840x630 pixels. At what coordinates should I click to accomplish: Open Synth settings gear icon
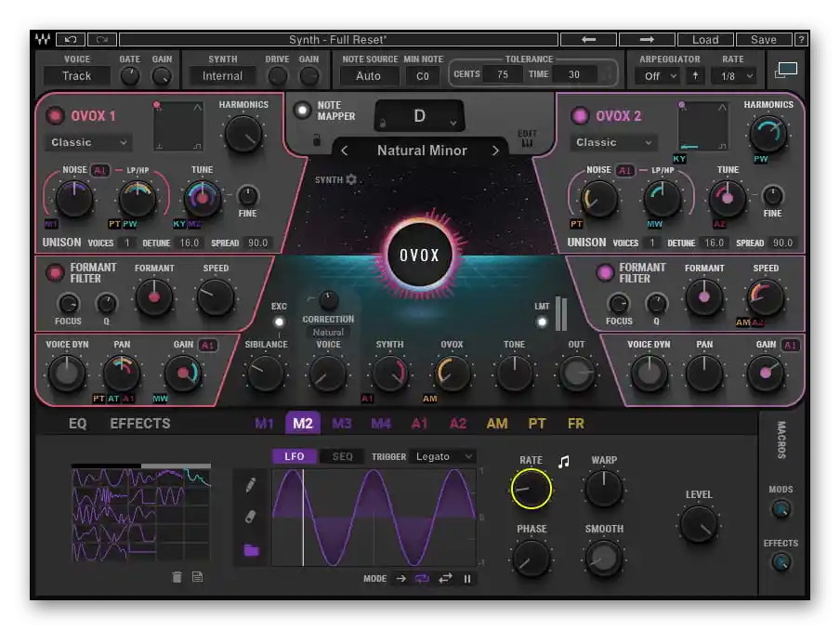click(x=351, y=179)
